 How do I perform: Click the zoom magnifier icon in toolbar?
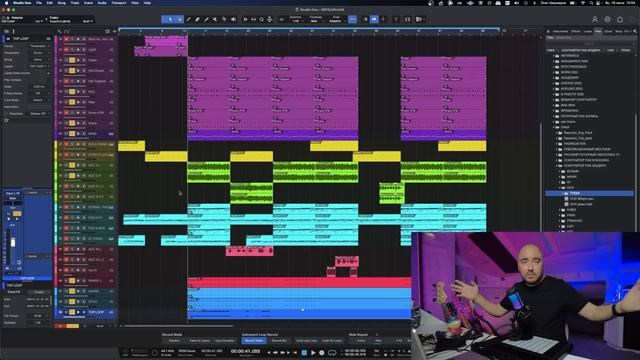point(262,19)
